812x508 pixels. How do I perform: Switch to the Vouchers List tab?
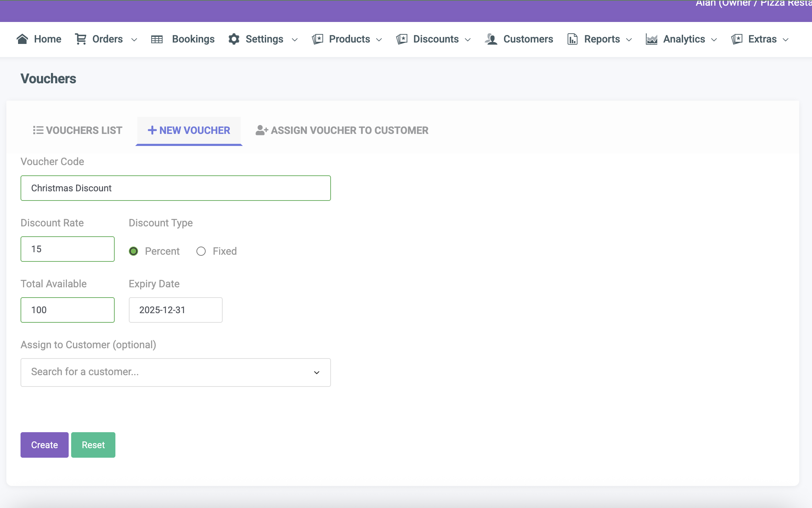(78, 130)
